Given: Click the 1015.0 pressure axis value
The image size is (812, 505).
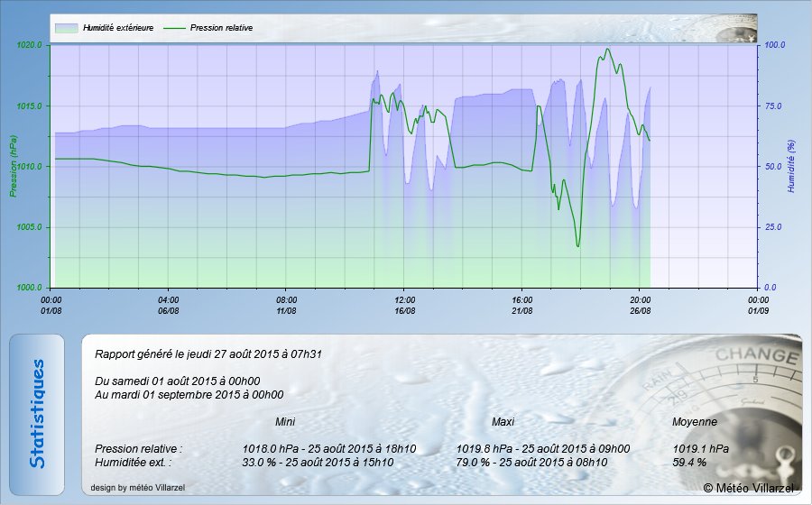Looking at the screenshot, I should pos(29,106).
